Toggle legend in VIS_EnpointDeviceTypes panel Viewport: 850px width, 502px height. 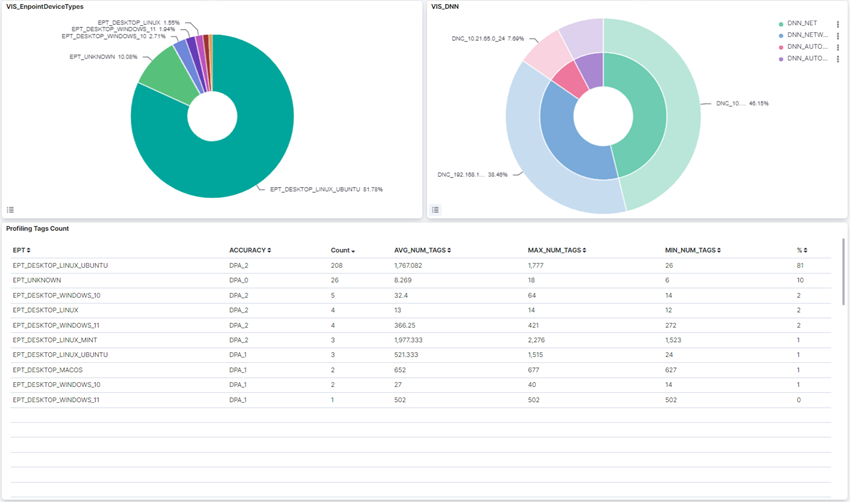(11, 210)
